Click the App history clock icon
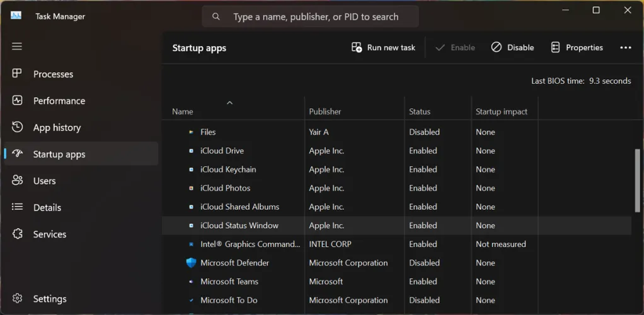The image size is (644, 315). coord(18,127)
